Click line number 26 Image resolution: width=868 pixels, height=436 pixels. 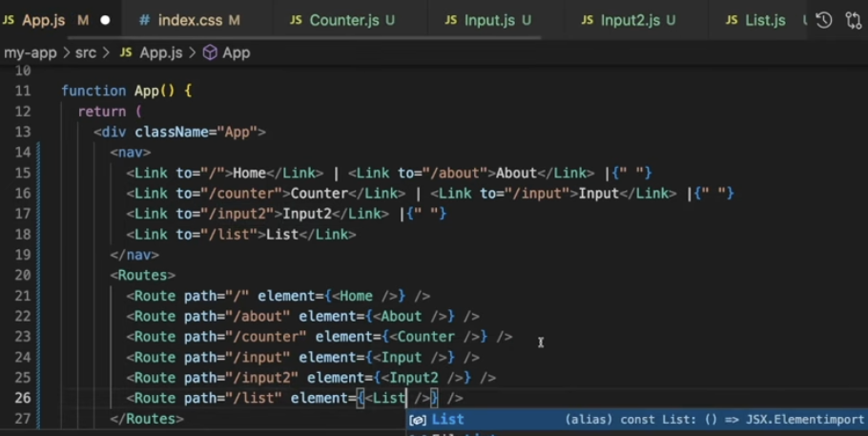(23, 398)
